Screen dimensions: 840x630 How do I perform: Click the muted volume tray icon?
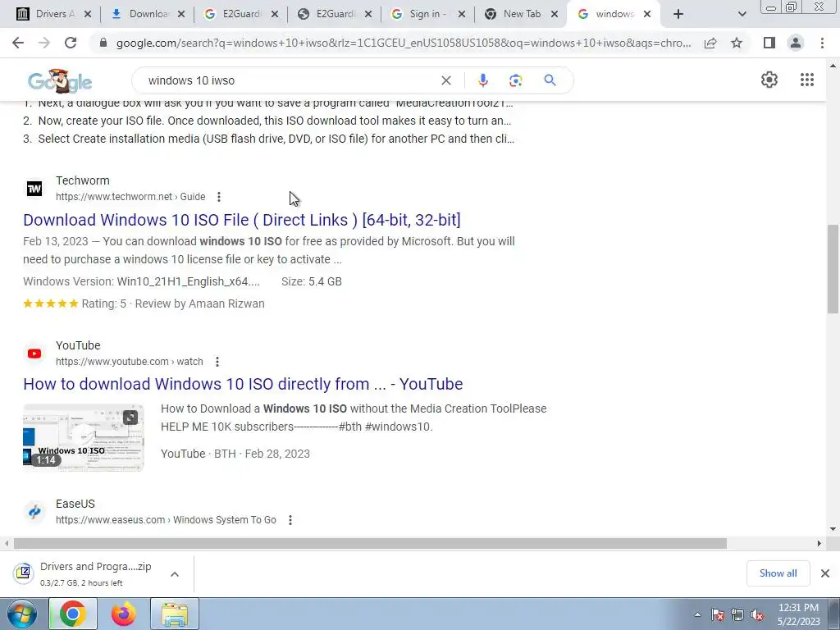click(757, 615)
